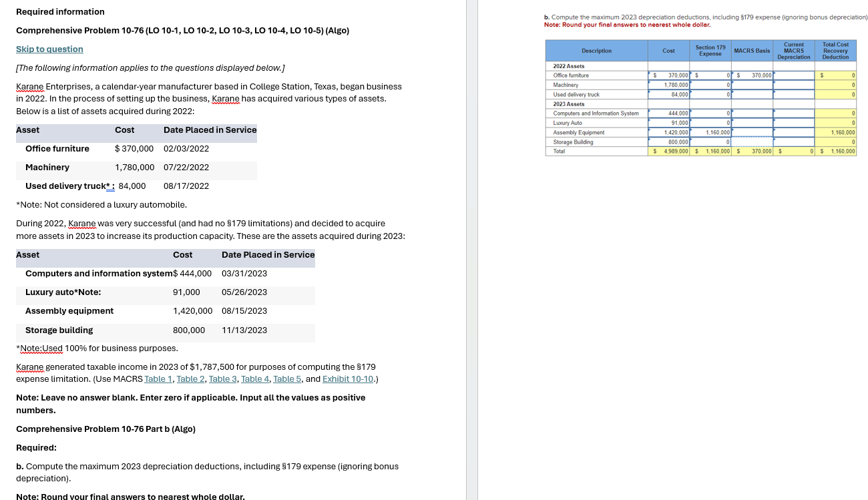Click the date '05/26/2023' for Luxury auto

coord(244,292)
